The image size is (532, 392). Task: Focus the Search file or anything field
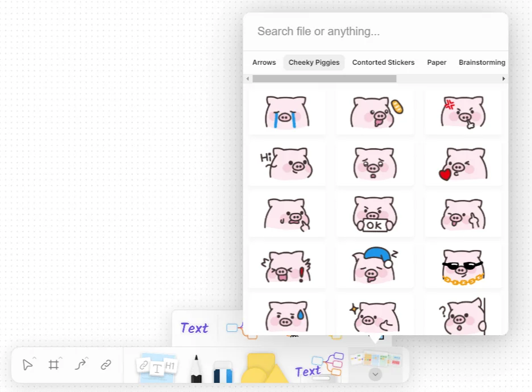point(375,32)
